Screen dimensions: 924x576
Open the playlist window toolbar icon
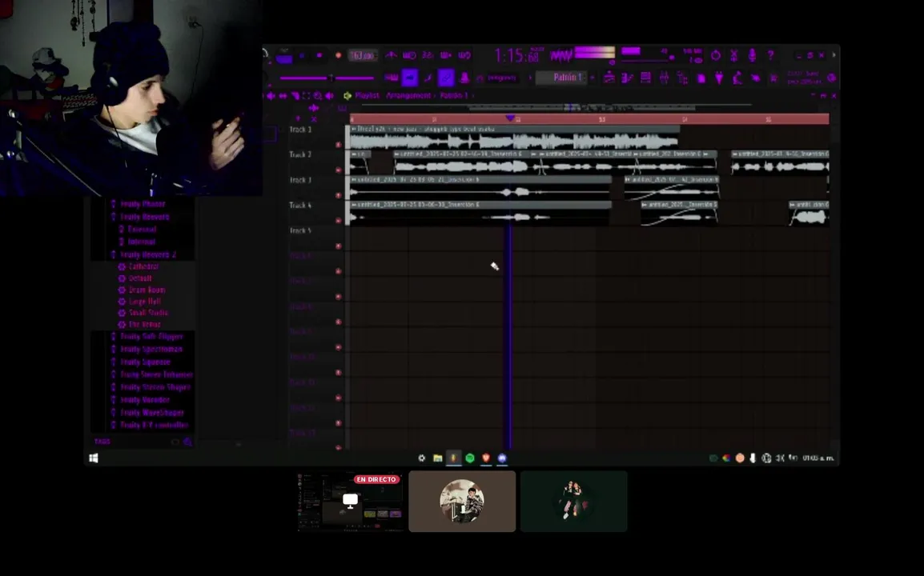click(x=609, y=78)
